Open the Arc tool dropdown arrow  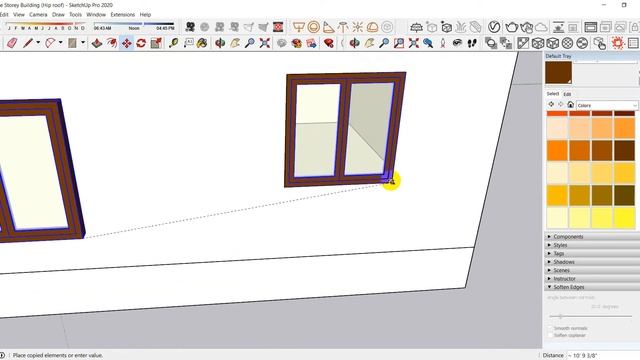click(60, 42)
